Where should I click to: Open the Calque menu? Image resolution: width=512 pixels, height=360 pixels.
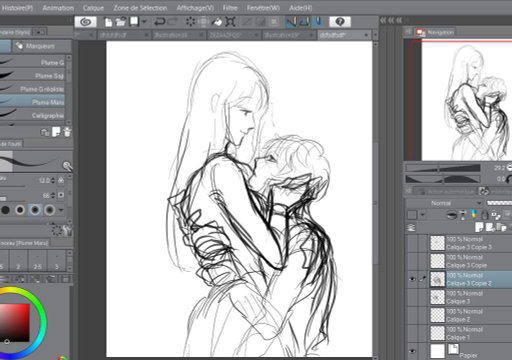pyautogui.click(x=93, y=8)
